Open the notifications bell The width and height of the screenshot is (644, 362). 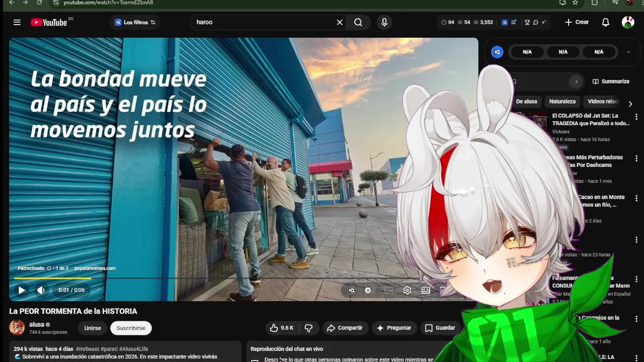(606, 22)
